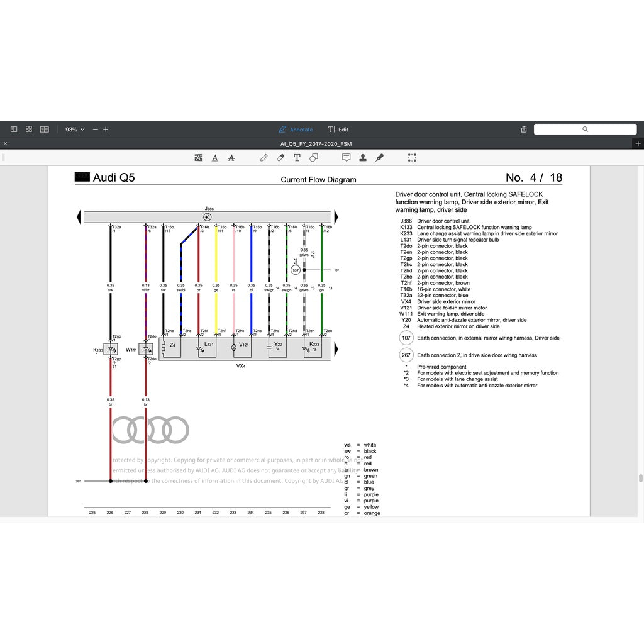Select the Pen drawing tool

pyautogui.click(x=264, y=158)
